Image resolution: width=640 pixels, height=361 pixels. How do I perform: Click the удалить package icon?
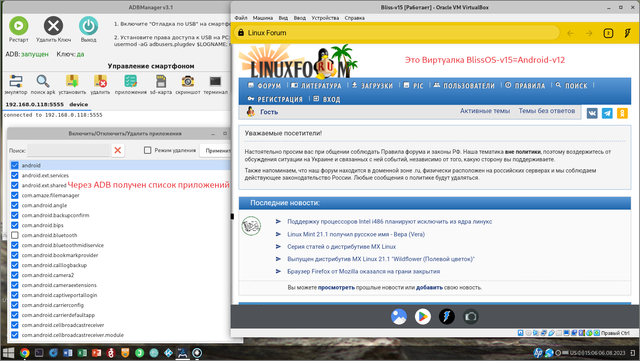click(x=100, y=81)
